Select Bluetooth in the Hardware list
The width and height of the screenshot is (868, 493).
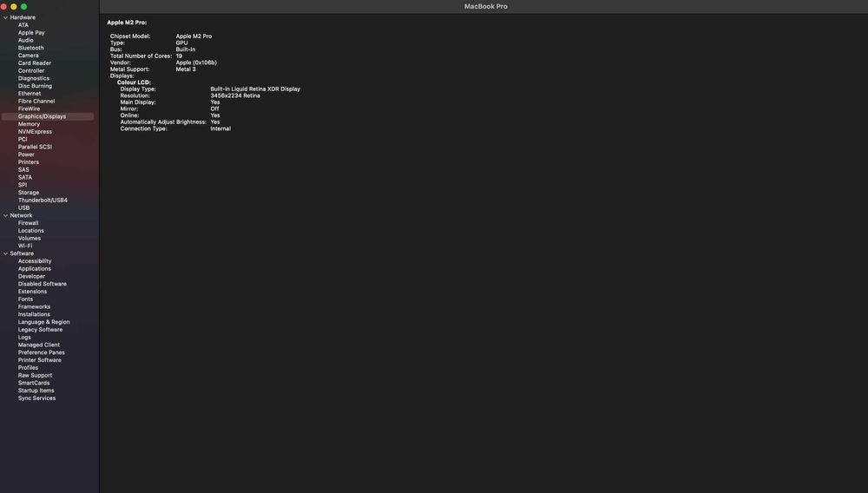click(31, 48)
